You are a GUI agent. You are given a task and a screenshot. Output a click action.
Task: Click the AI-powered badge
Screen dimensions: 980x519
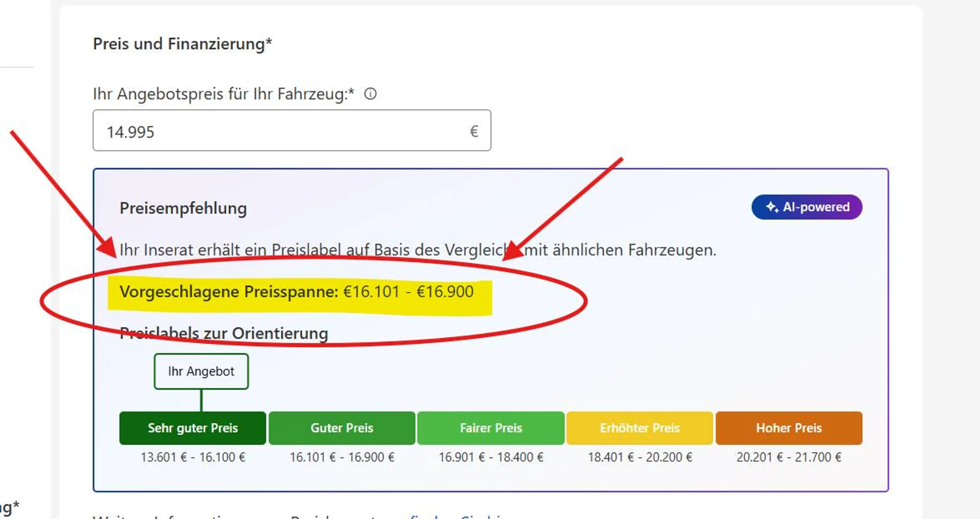pos(806,207)
